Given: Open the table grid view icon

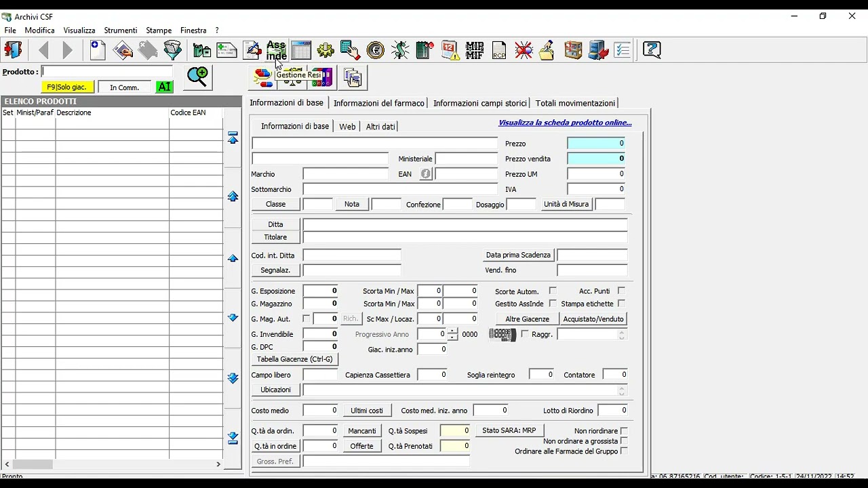Looking at the screenshot, I should tap(300, 50).
